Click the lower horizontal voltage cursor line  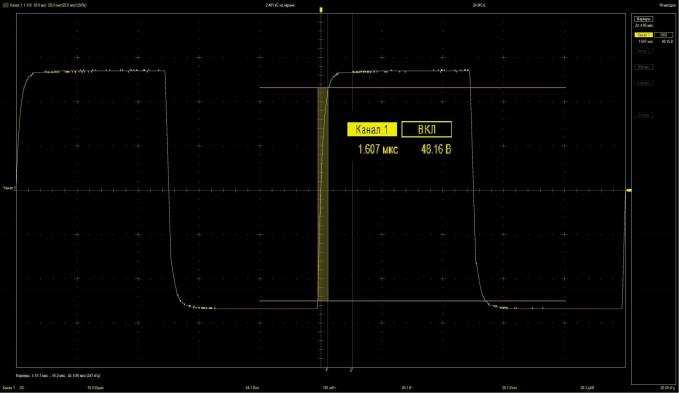pyautogui.click(x=412, y=301)
